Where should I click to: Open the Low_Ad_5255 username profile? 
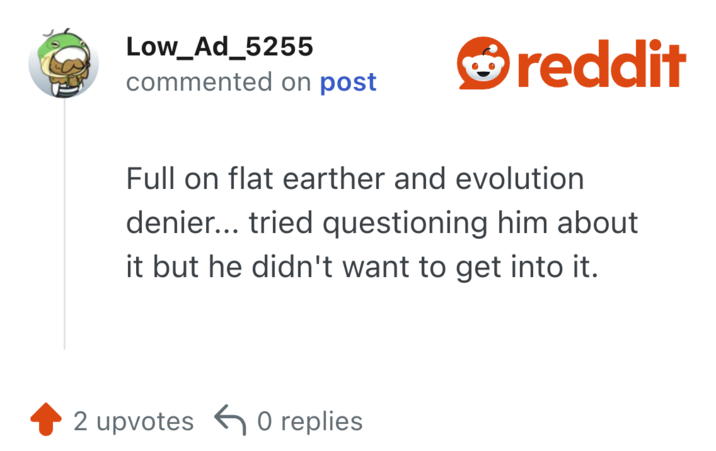219,46
